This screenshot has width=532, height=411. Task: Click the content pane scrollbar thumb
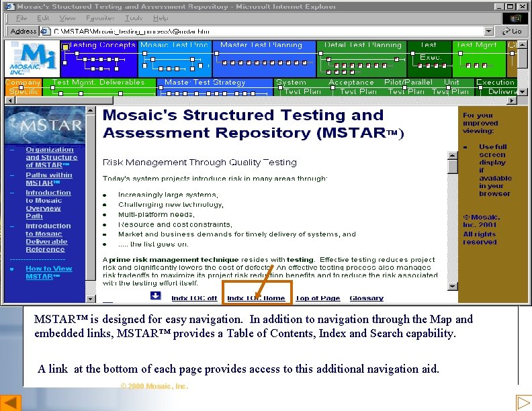[453, 167]
